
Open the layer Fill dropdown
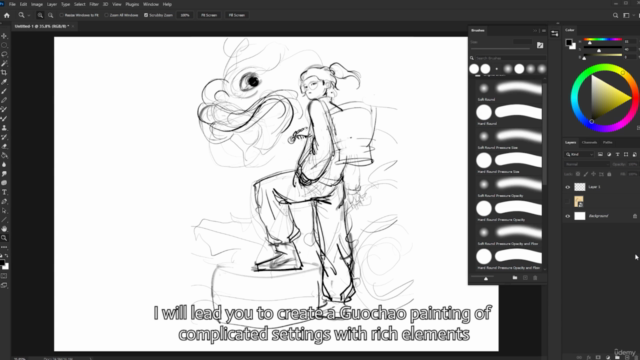(633, 174)
